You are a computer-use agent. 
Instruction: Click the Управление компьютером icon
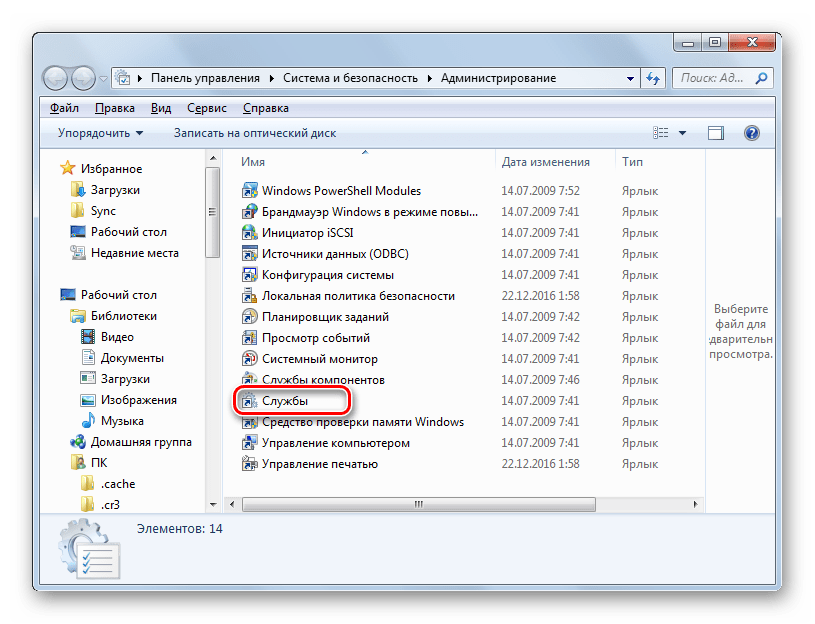[x=249, y=443]
